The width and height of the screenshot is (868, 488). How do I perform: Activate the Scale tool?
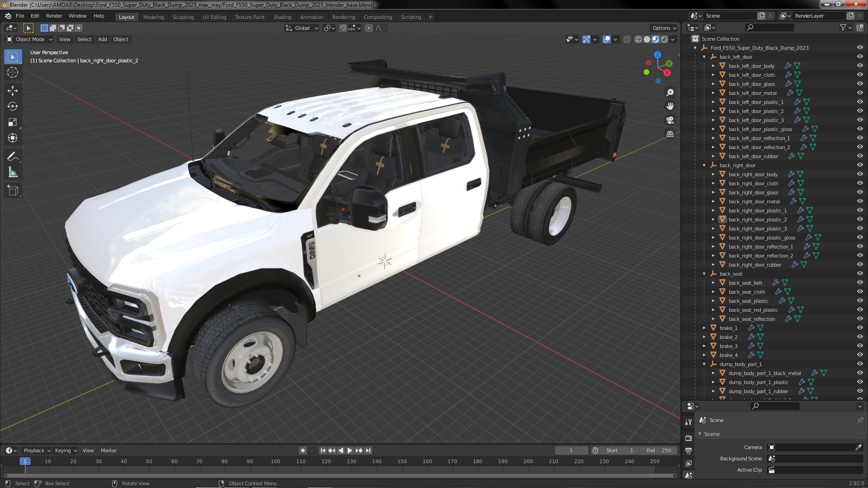coord(13,122)
